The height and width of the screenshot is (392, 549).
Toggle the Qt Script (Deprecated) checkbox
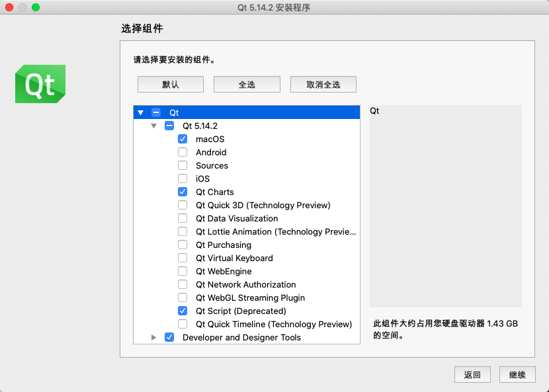[x=183, y=311]
